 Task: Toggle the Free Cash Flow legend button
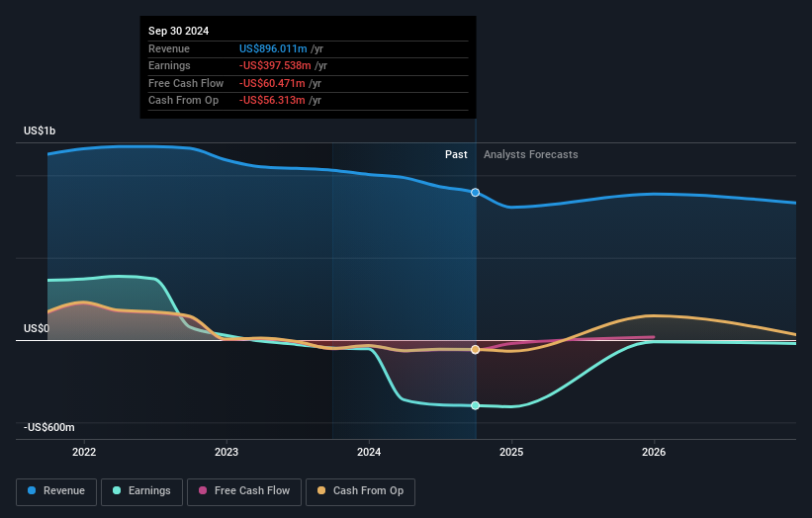(x=244, y=491)
